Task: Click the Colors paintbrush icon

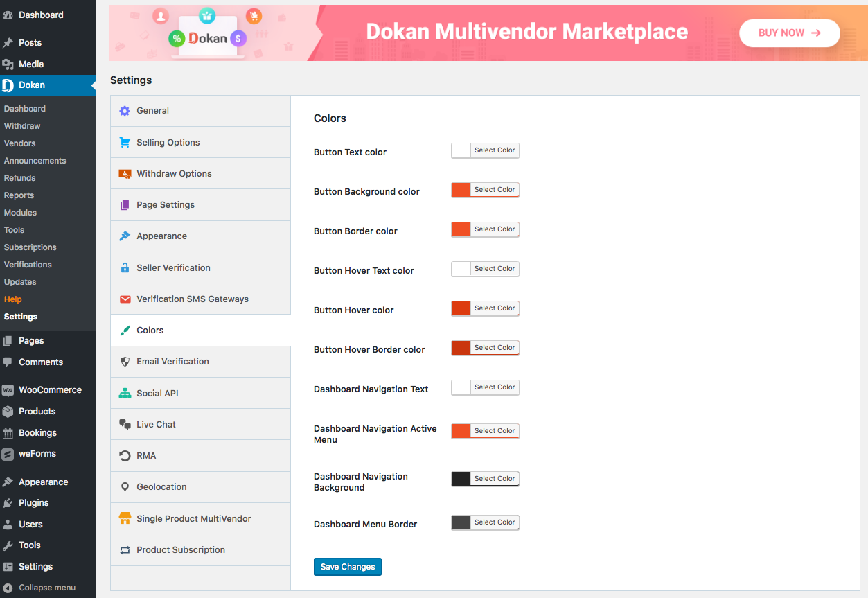Action: point(125,331)
